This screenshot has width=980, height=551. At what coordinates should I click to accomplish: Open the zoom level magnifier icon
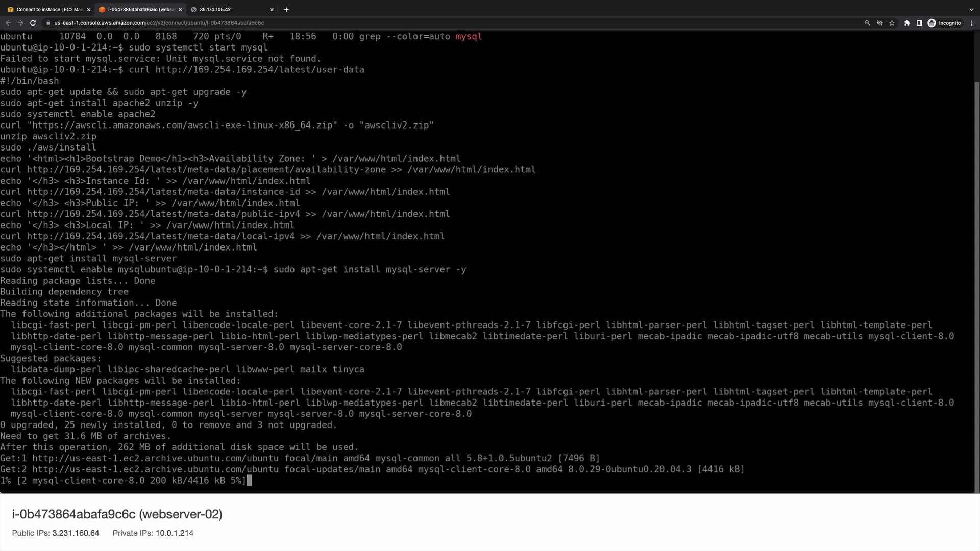867,23
